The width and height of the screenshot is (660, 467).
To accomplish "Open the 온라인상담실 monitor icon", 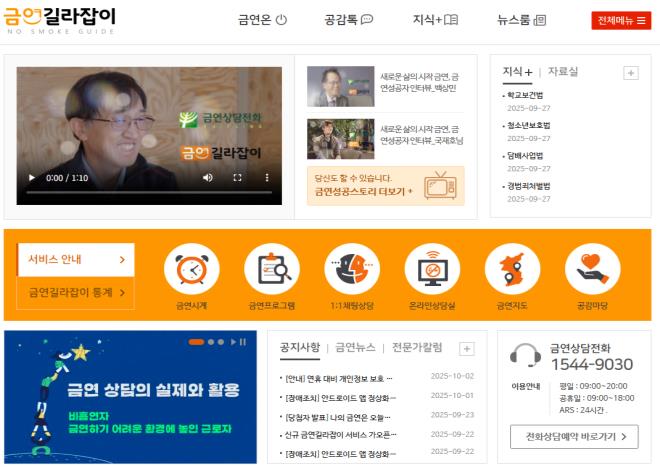I will coord(432,270).
